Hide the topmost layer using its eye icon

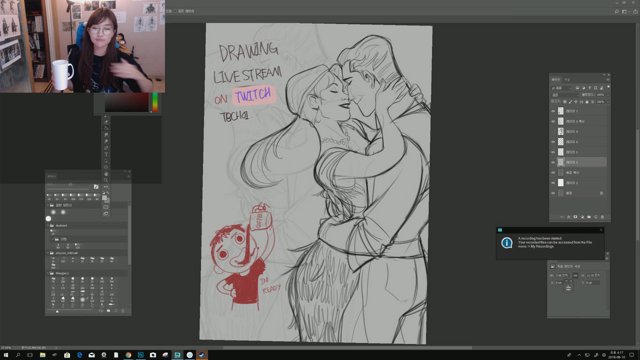(553, 111)
